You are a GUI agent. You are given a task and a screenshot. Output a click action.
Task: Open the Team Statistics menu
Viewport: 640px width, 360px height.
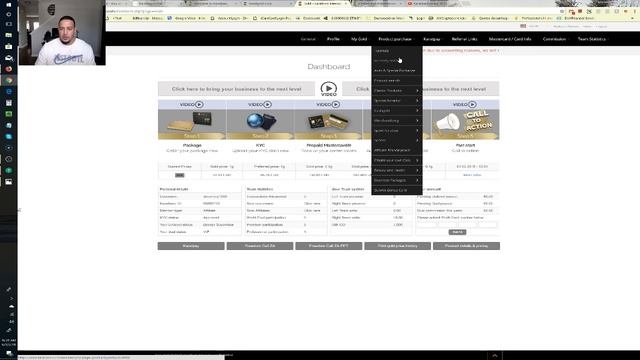[x=592, y=39]
